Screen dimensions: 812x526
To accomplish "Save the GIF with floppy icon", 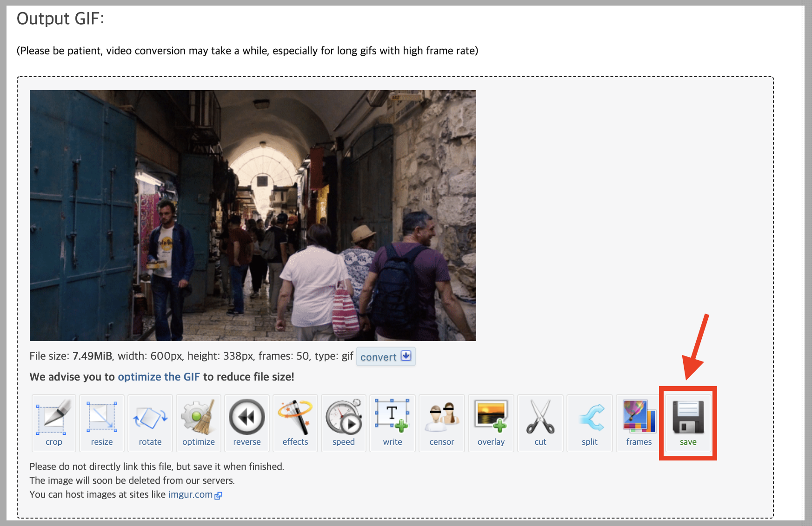I will (688, 423).
